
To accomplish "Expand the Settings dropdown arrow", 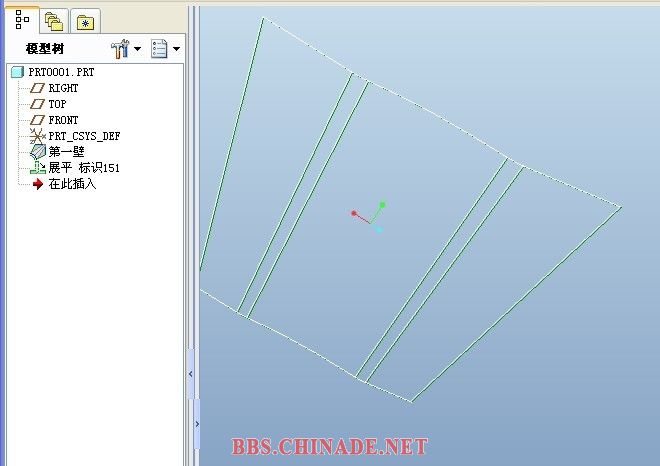I will coord(138,48).
